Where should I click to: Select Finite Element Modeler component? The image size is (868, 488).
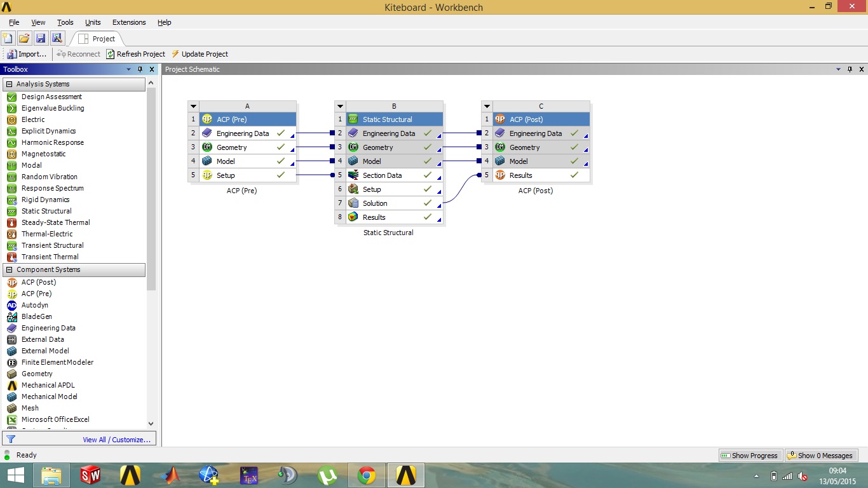(x=57, y=362)
